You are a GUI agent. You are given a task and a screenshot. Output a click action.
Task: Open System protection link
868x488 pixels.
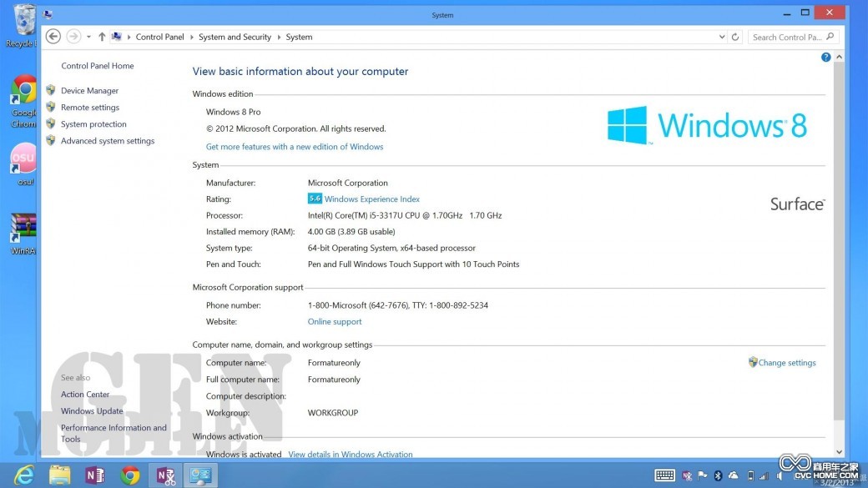(x=93, y=124)
